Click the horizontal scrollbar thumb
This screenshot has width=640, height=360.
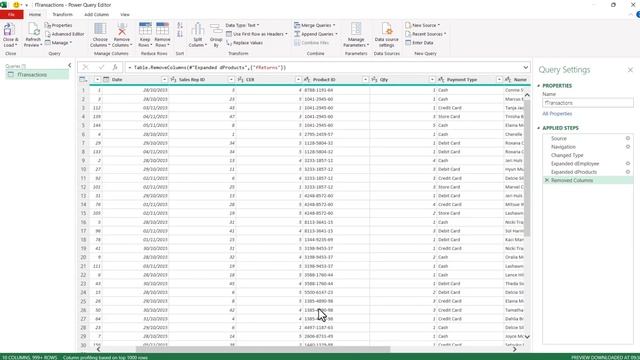(263, 349)
